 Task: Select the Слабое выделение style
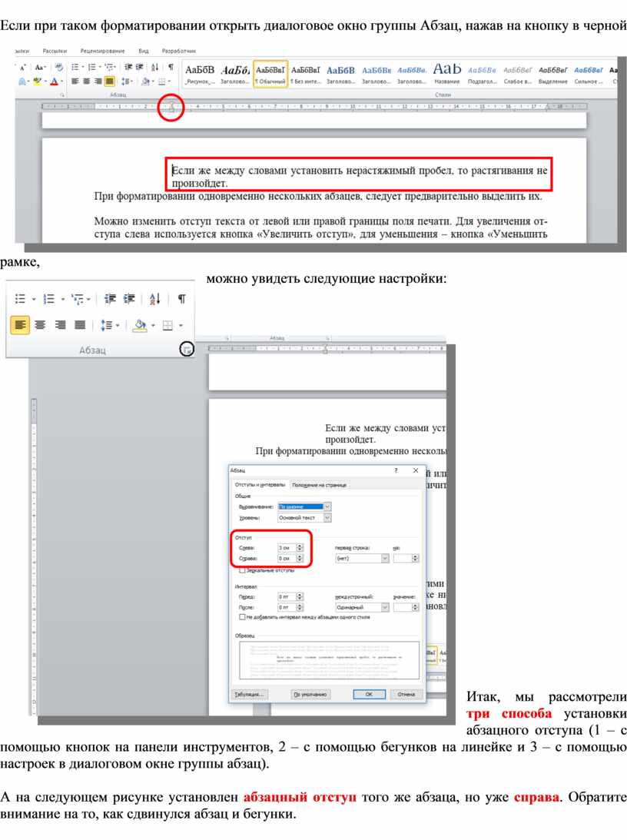tap(517, 74)
